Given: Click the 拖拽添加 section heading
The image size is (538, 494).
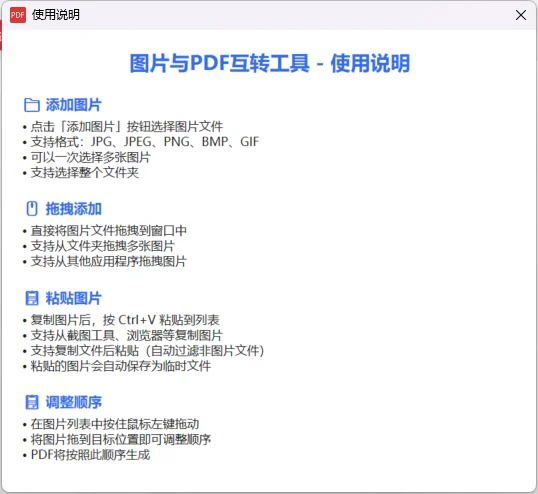Looking at the screenshot, I should pyautogui.click(x=73, y=209).
